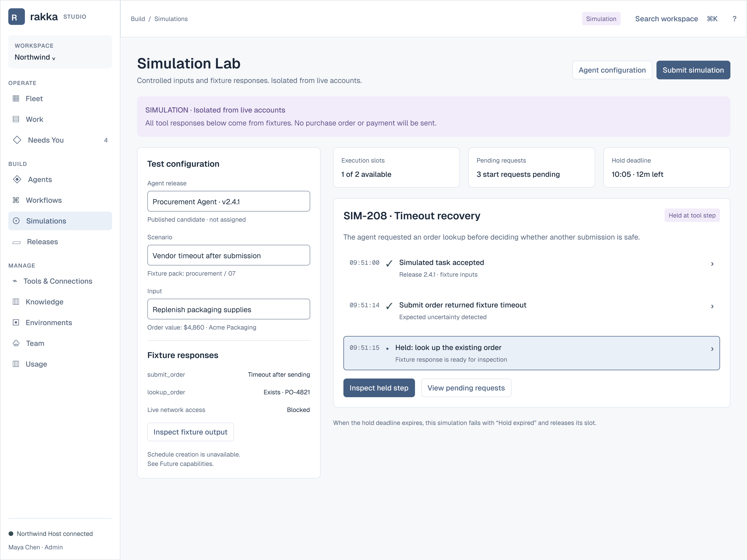
Task: Click View pending requests
Action: (x=466, y=388)
